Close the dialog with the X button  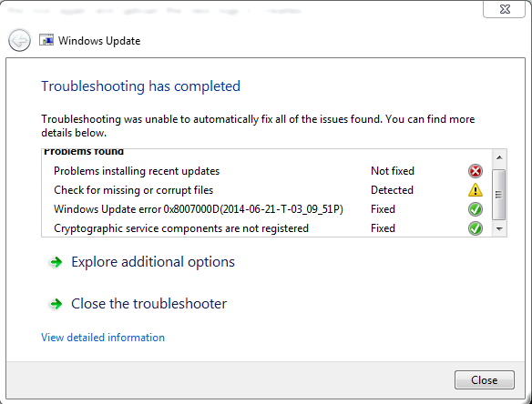[x=505, y=9]
